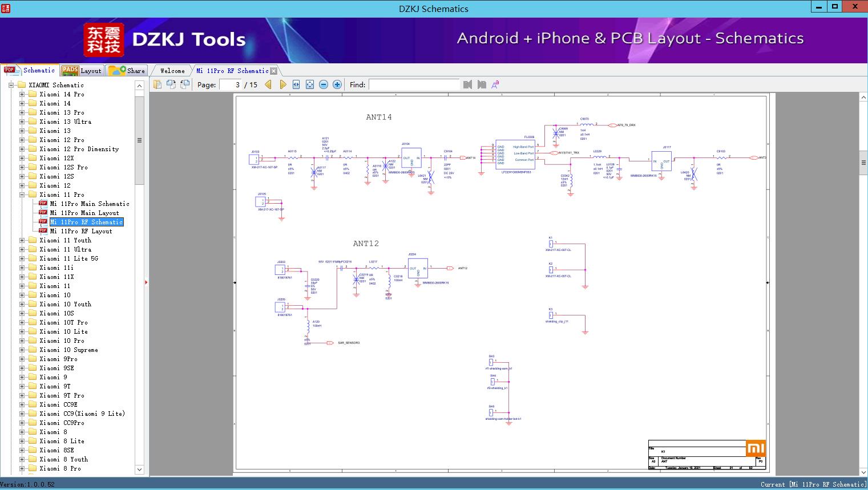868x490 pixels.
Task: Collapse the Xiaomi 11 Pro folder
Action: [22, 195]
